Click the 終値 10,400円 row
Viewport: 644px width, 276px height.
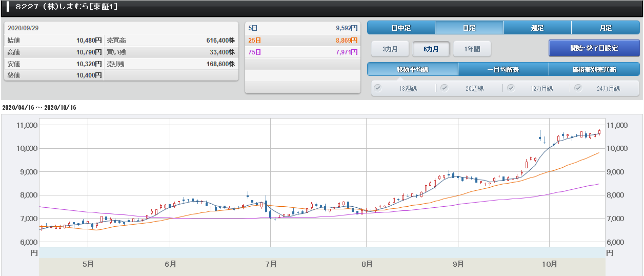tap(54, 75)
